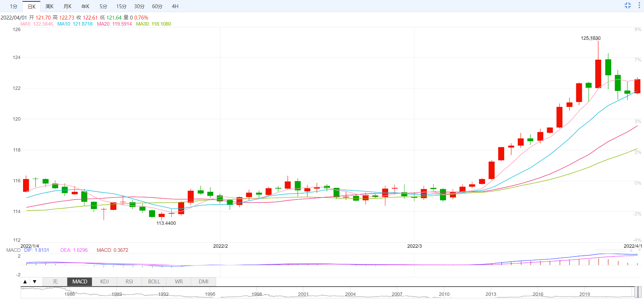
Task: Click 2016 on the overview timeline
Action: 538,294
